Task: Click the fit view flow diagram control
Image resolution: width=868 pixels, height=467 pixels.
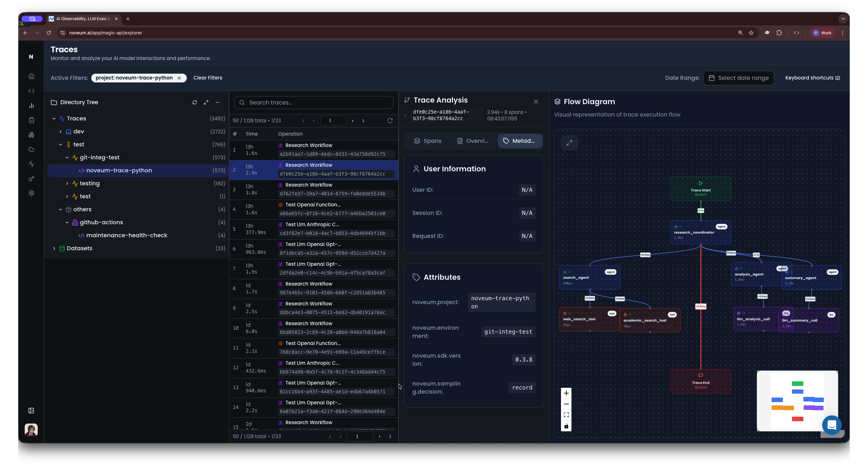Action: coord(566,415)
